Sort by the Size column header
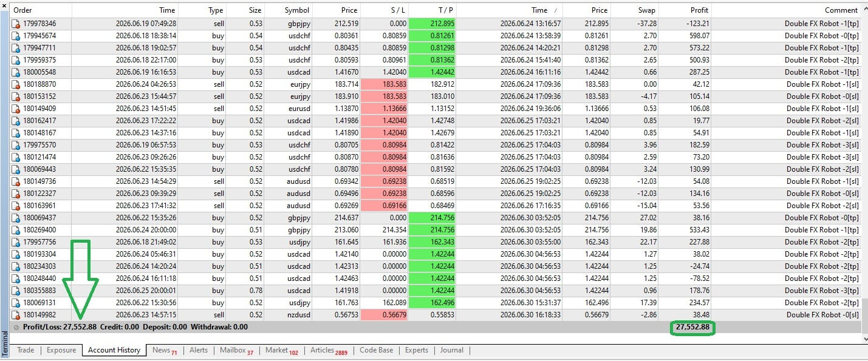 click(x=245, y=10)
